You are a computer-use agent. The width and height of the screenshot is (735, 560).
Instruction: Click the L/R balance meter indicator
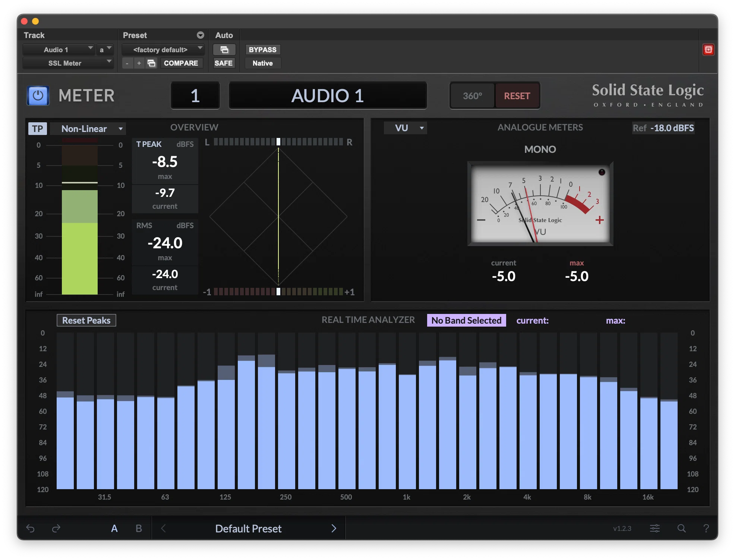point(278,142)
